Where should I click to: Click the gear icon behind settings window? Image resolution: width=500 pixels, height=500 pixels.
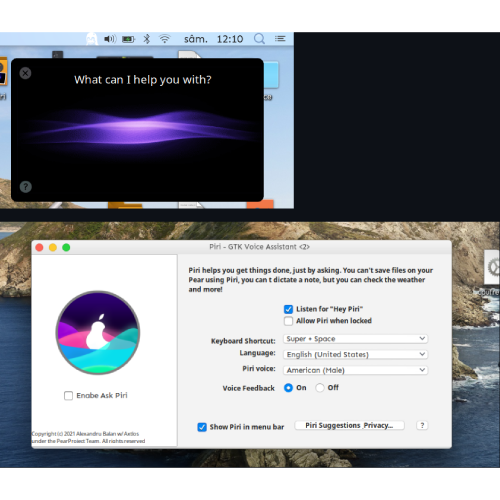coord(493,268)
